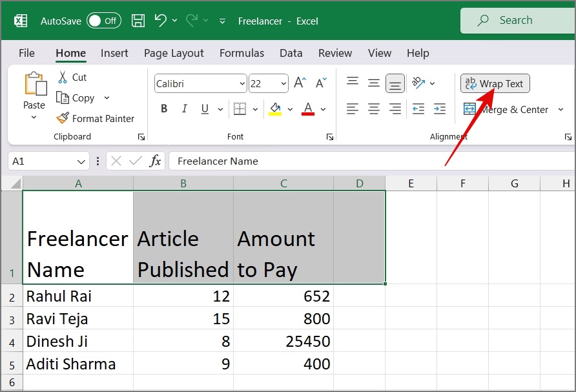This screenshot has width=576, height=392.
Task: Open the Help tab
Action: pos(418,53)
